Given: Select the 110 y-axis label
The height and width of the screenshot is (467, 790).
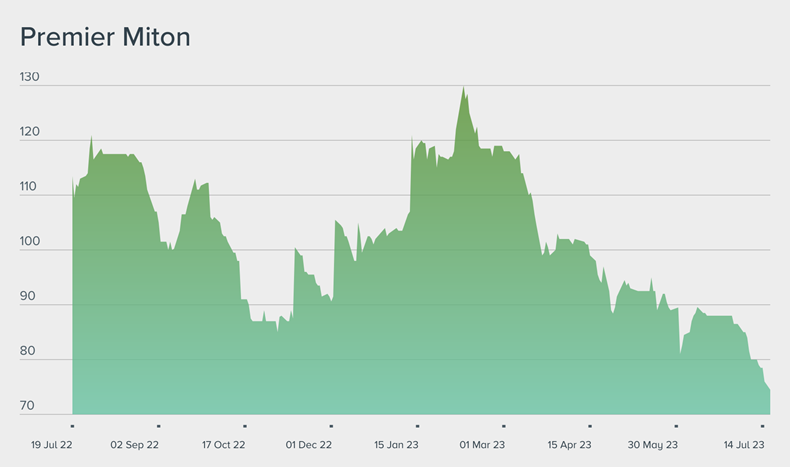Looking at the screenshot, I should [x=29, y=187].
